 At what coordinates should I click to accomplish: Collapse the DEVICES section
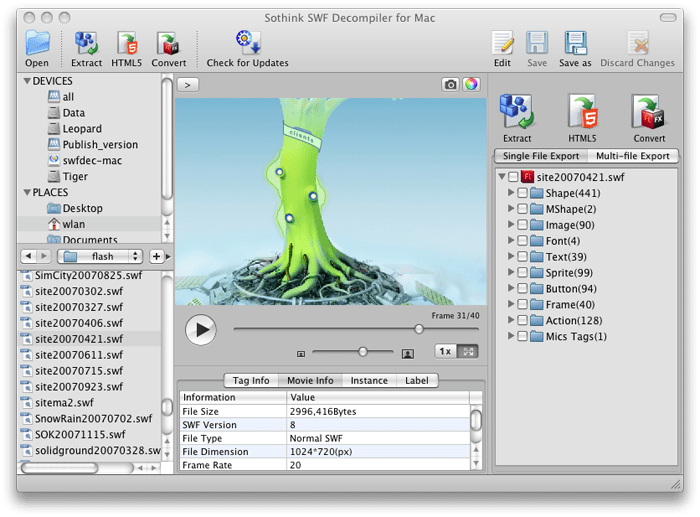click(x=27, y=81)
